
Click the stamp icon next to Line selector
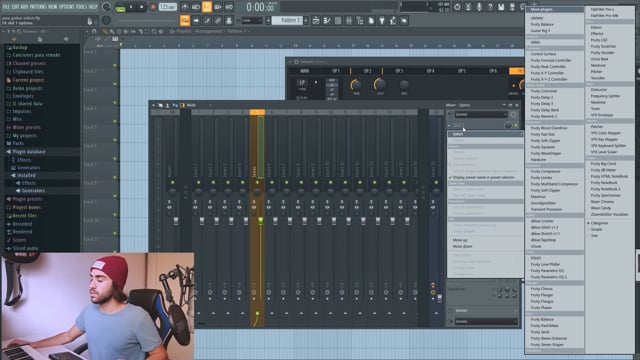(x=229, y=20)
